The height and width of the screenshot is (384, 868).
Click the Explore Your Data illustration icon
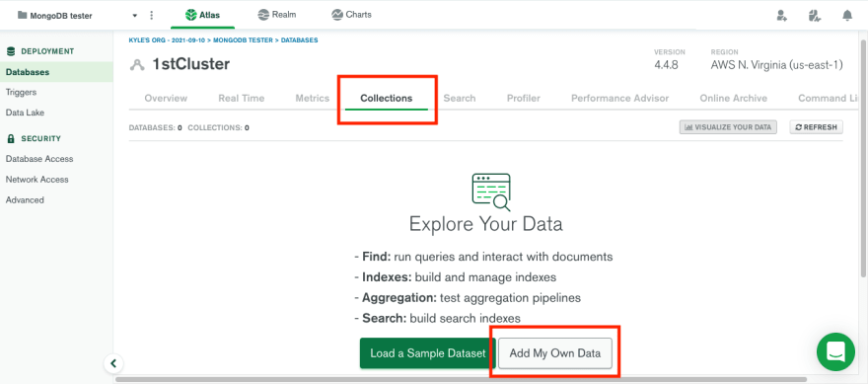(x=491, y=192)
